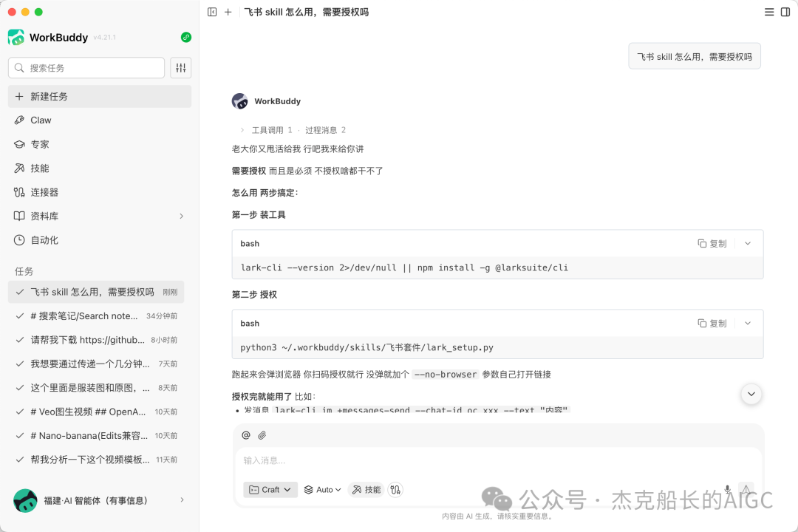Click the 搜索任务 search field
This screenshot has width=798, height=532.
[x=86, y=68]
